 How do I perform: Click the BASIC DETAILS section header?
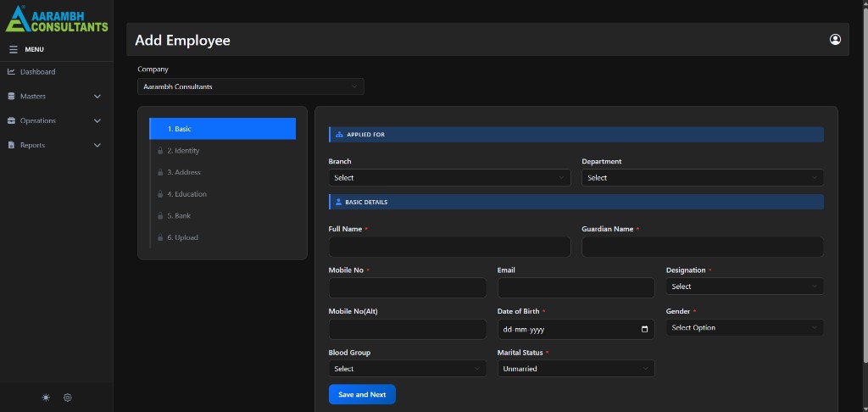click(x=576, y=202)
